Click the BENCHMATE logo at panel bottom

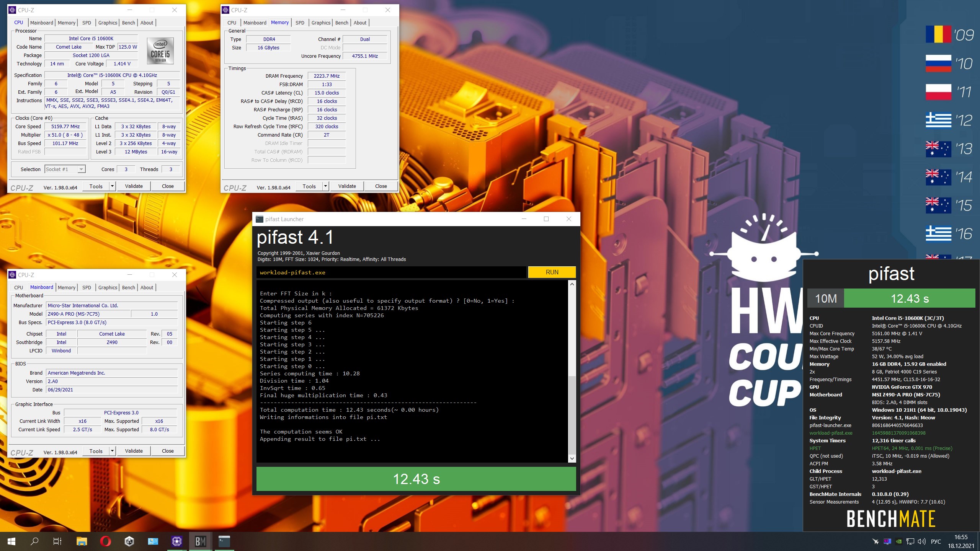click(891, 519)
